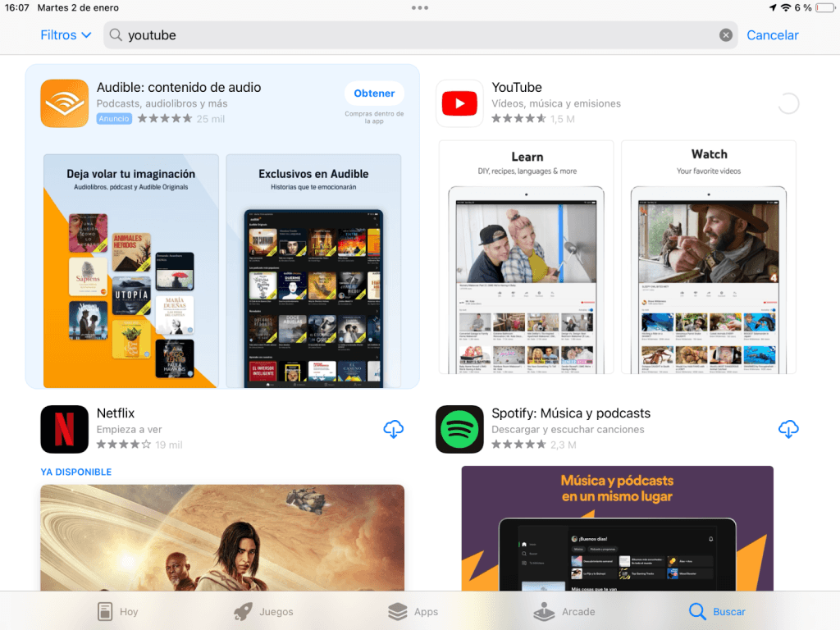Download Netflix via the cloud icon
Viewport: 840px width, 630px height.
tap(393, 429)
